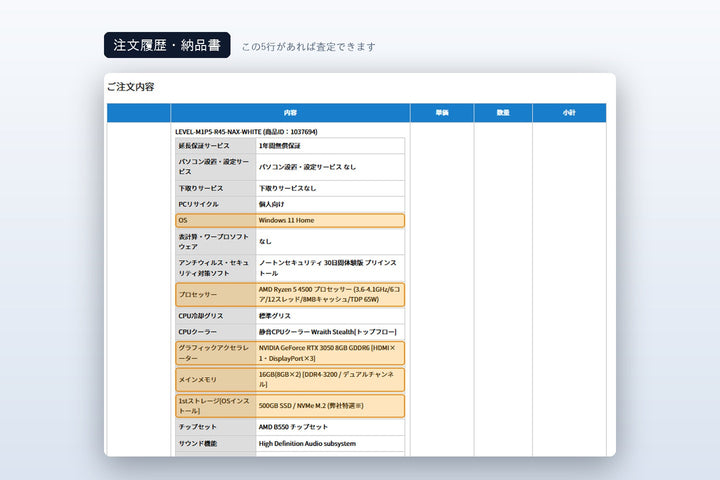Click the 1stストレージ row label
The height and width of the screenshot is (480, 720).
point(214,406)
